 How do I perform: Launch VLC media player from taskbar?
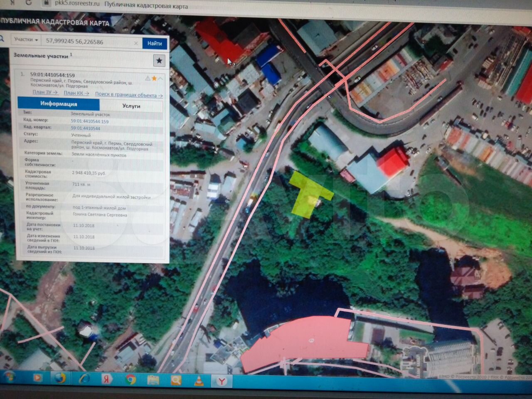pos(199,380)
